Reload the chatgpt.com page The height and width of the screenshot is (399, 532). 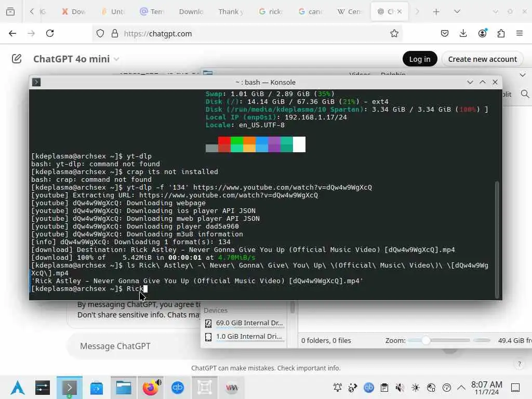[50, 33]
